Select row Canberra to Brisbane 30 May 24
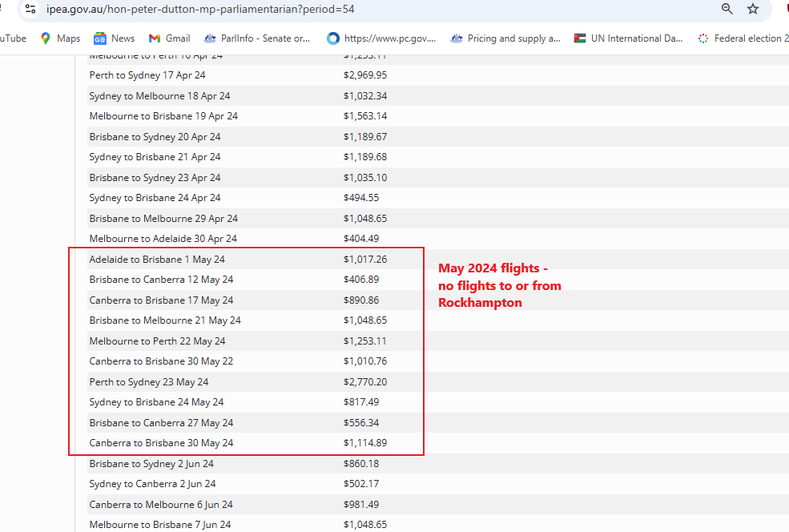789x532 pixels. pyautogui.click(x=438, y=442)
